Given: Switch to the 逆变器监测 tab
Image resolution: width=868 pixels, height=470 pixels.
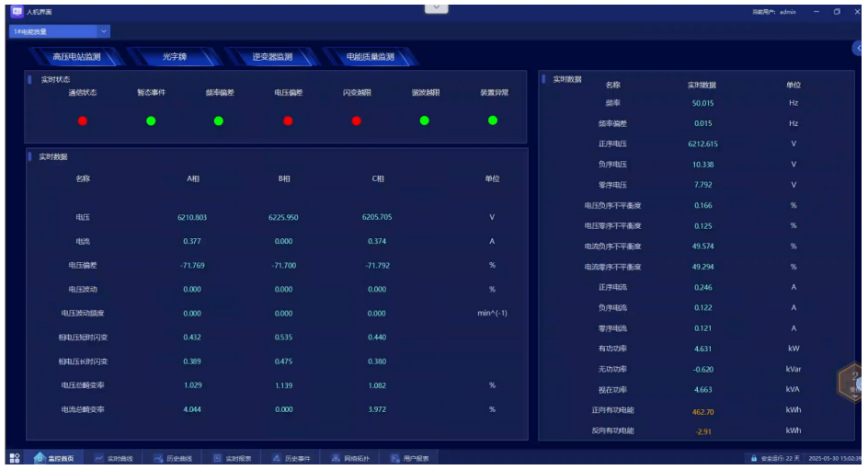Looking at the screenshot, I should pyautogui.click(x=272, y=57).
